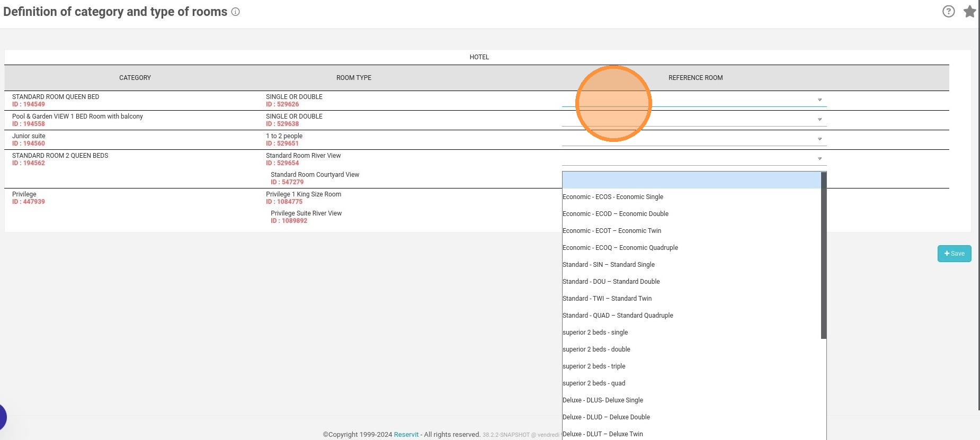The width and height of the screenshot is (980, 440).
Task: Select Economic - ECOS - Economic Single option
Action: (691, 197)
